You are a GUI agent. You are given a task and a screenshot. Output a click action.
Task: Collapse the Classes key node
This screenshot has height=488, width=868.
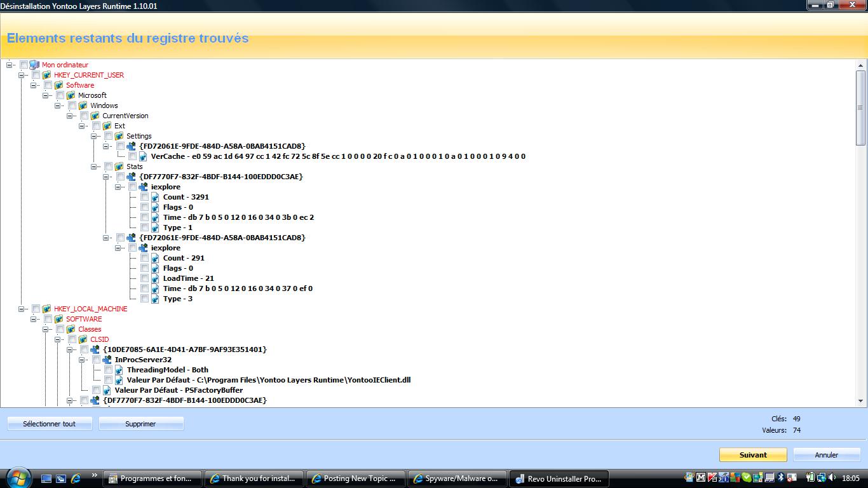46,329
